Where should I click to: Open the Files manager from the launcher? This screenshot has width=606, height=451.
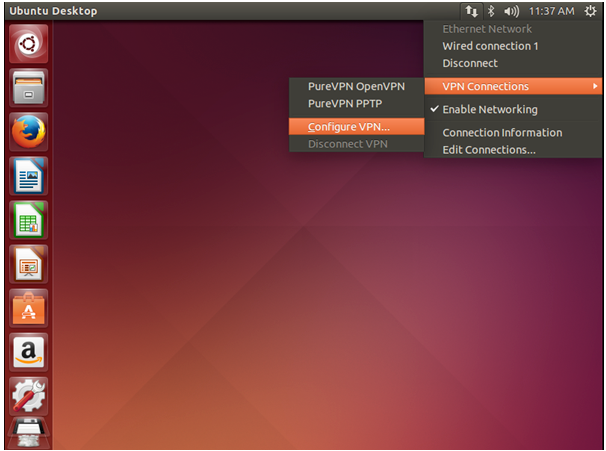tap(29, 88)
